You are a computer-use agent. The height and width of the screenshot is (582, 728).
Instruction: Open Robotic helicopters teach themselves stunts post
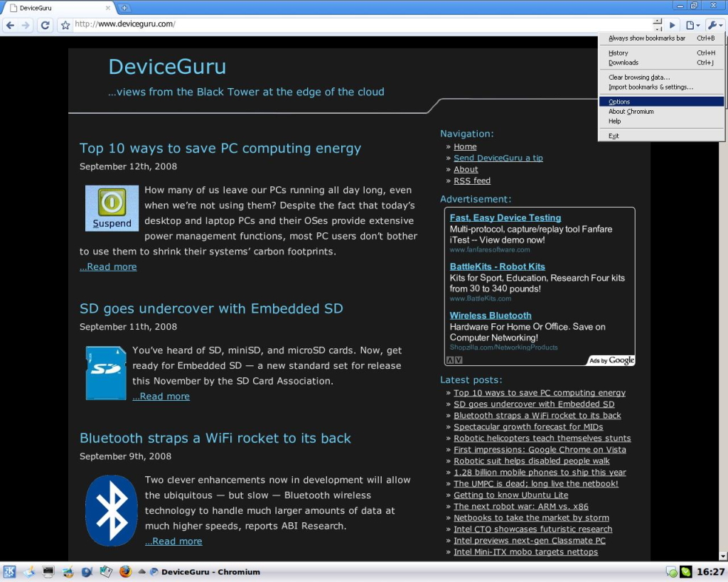click(x=542, y=438)
